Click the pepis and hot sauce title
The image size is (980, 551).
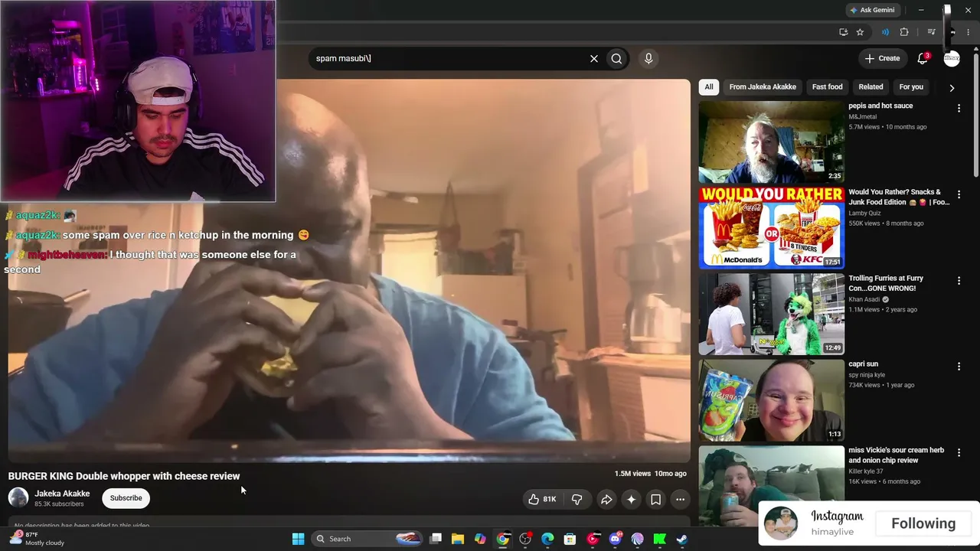click(880, 106)
